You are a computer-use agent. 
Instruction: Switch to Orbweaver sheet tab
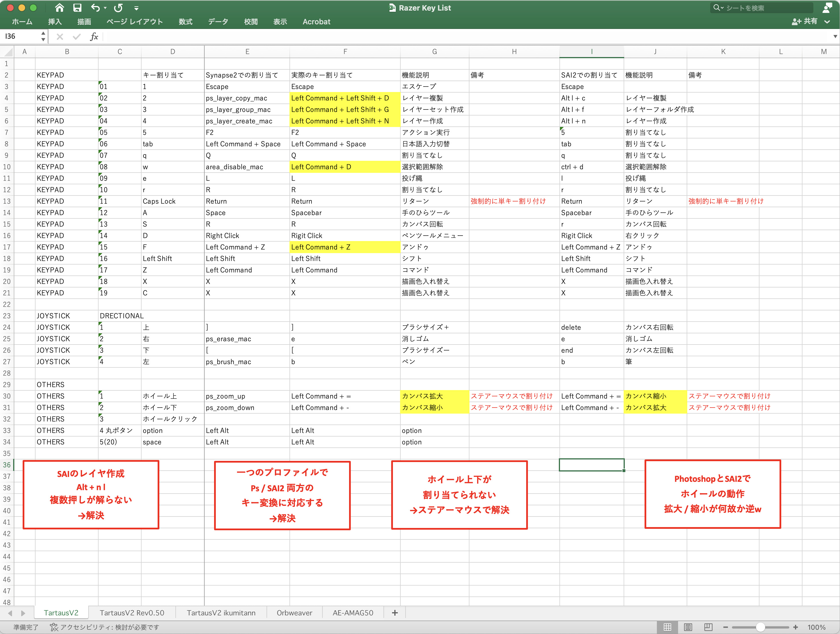point(294,613)
